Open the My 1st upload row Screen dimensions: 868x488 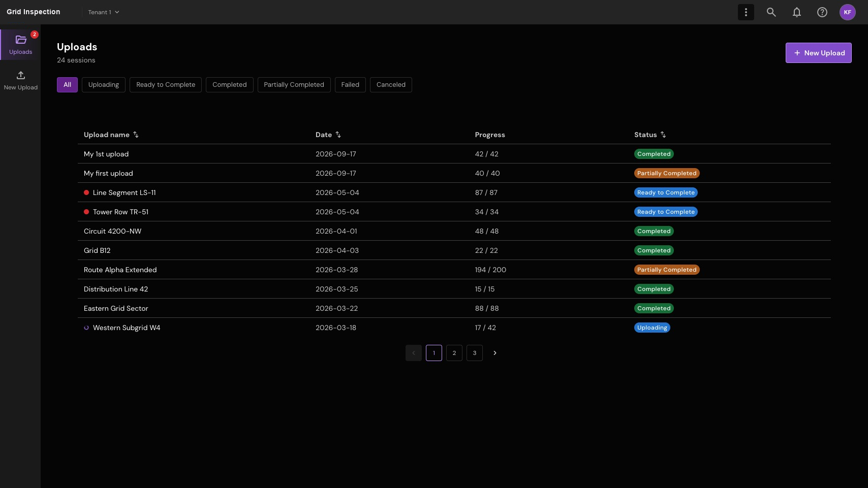tap(454, 154)
